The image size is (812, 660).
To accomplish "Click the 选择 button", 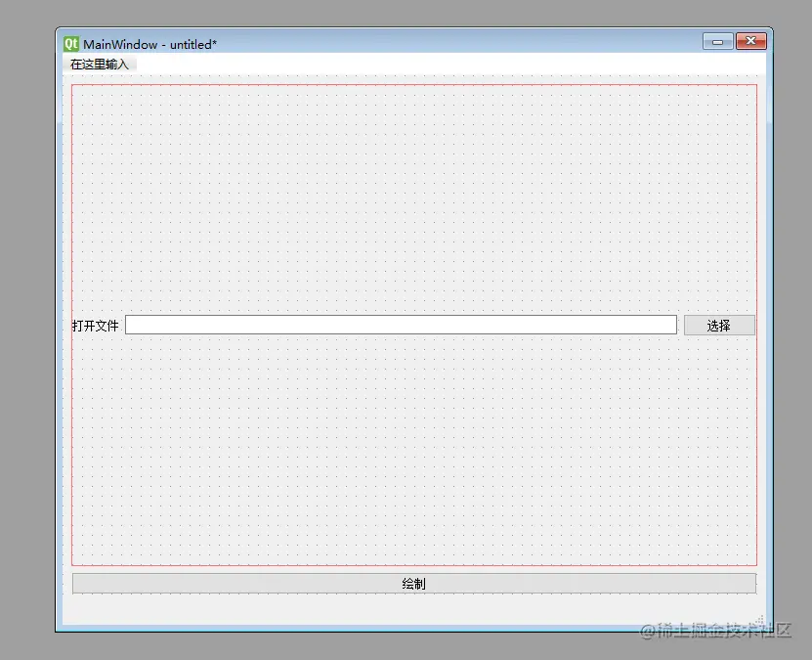I will (x=719, y=326).
